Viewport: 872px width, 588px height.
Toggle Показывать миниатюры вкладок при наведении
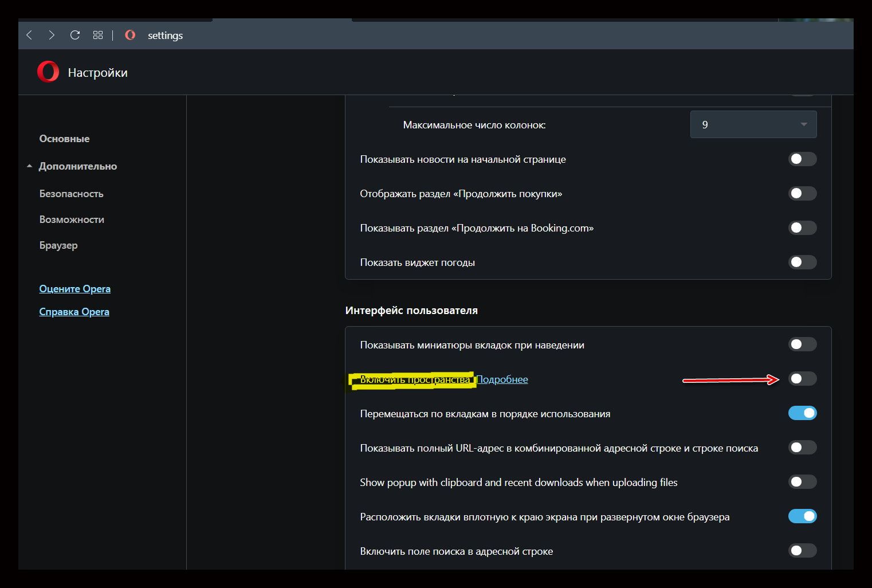pyautogui.click(x=803, y=344)
